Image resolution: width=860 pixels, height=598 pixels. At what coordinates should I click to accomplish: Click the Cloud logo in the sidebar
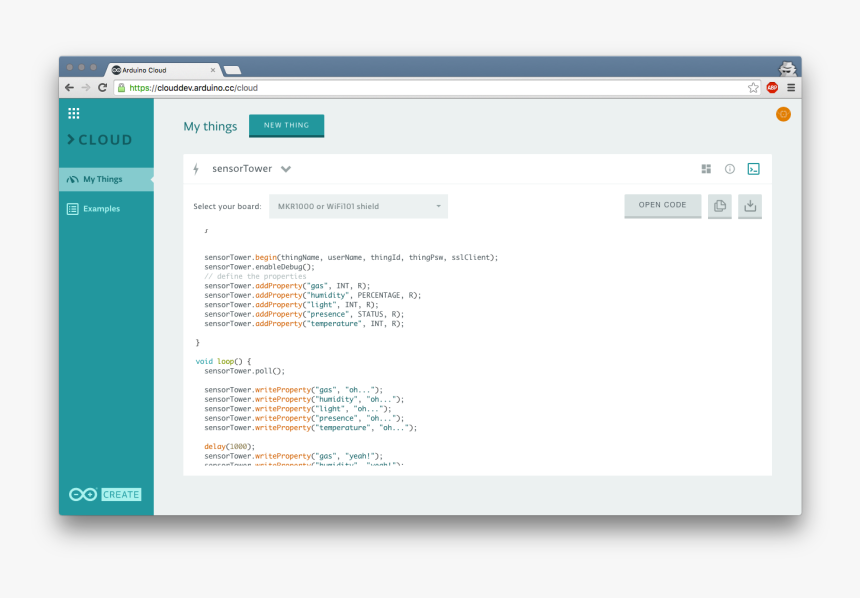pyautogui.click(x=99, y=140)
